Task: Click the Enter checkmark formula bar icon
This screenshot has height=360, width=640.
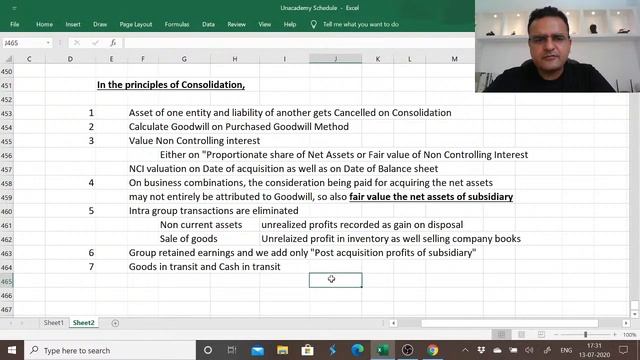Action: coord(95,43)
